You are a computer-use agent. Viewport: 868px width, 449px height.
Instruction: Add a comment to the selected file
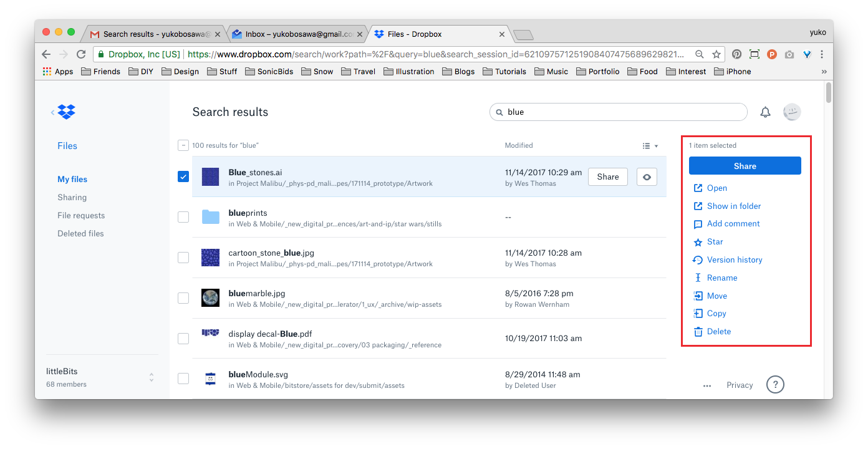point(733,223)
